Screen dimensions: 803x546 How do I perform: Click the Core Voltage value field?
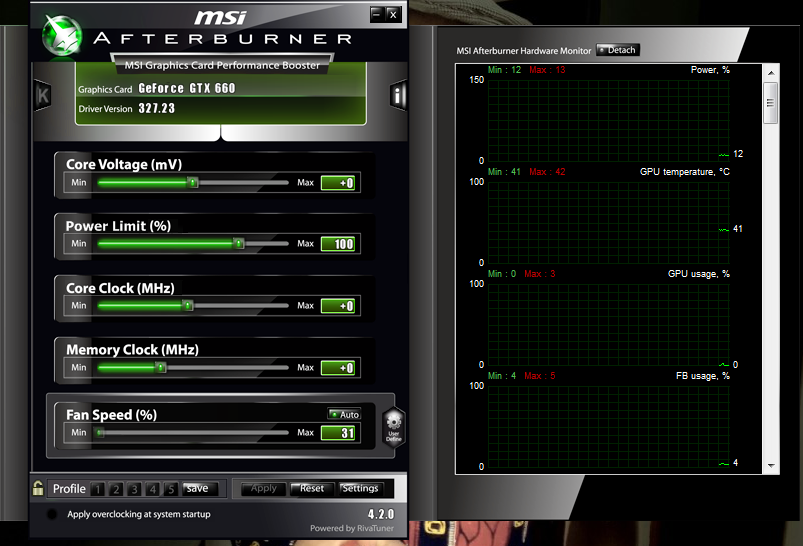[337, 183]
